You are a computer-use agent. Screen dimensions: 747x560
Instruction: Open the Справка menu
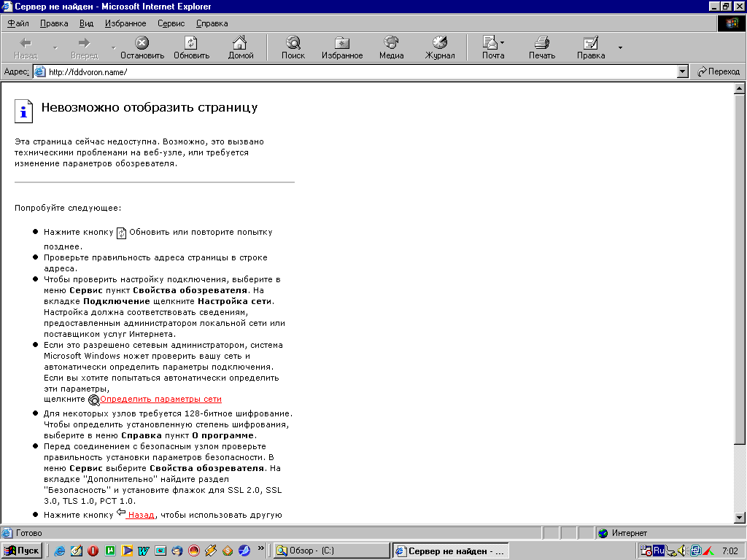point(212,23)
